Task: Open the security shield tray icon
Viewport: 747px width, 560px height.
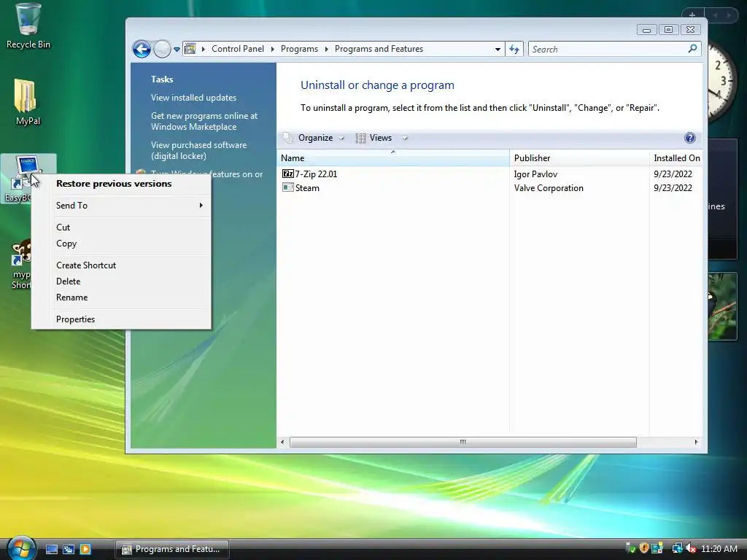Action: click(643, 548)
